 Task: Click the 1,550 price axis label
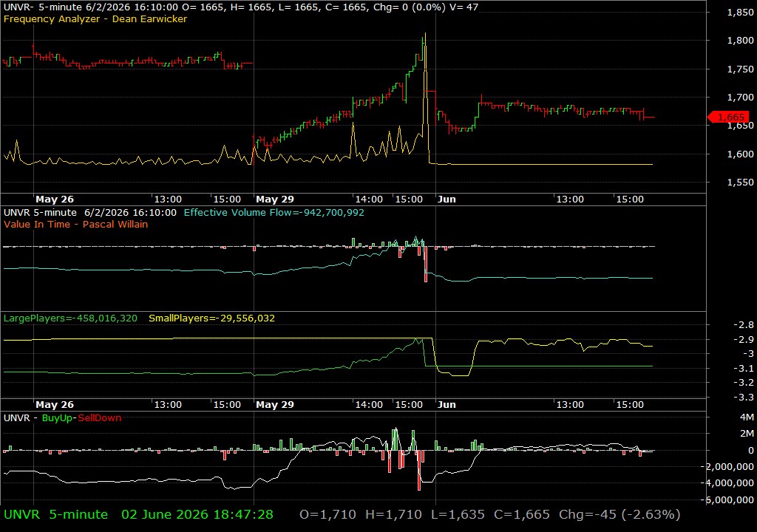click(740, 183)
